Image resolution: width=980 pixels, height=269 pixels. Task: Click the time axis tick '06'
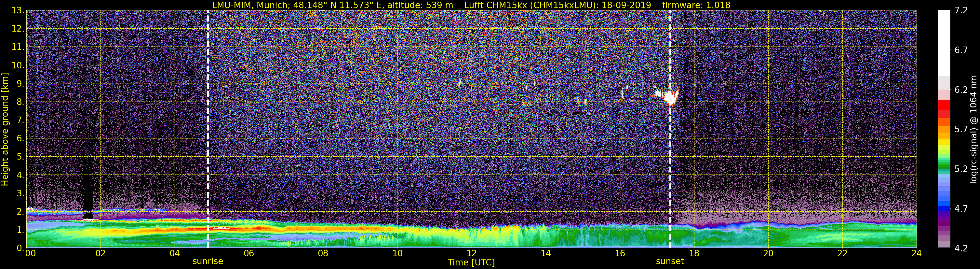(249, 253)
